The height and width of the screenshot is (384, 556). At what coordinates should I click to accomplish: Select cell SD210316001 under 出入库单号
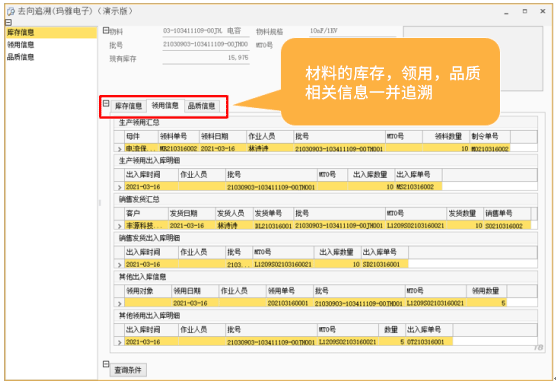point(385,265)
